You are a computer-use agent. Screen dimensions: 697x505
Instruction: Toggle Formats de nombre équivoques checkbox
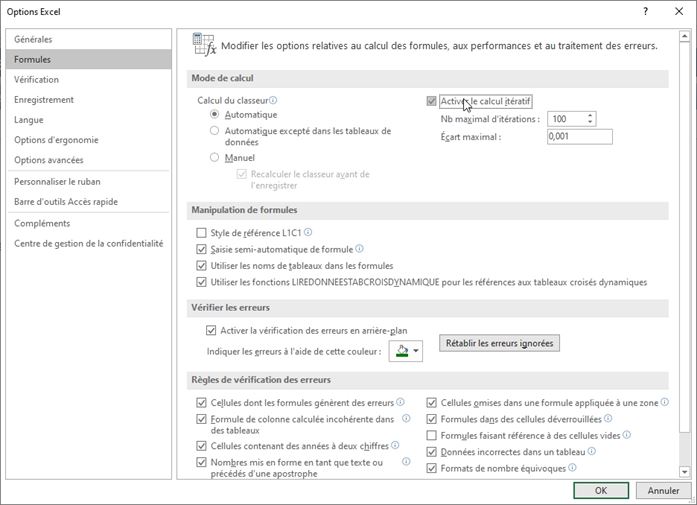[x=431, y=468]
